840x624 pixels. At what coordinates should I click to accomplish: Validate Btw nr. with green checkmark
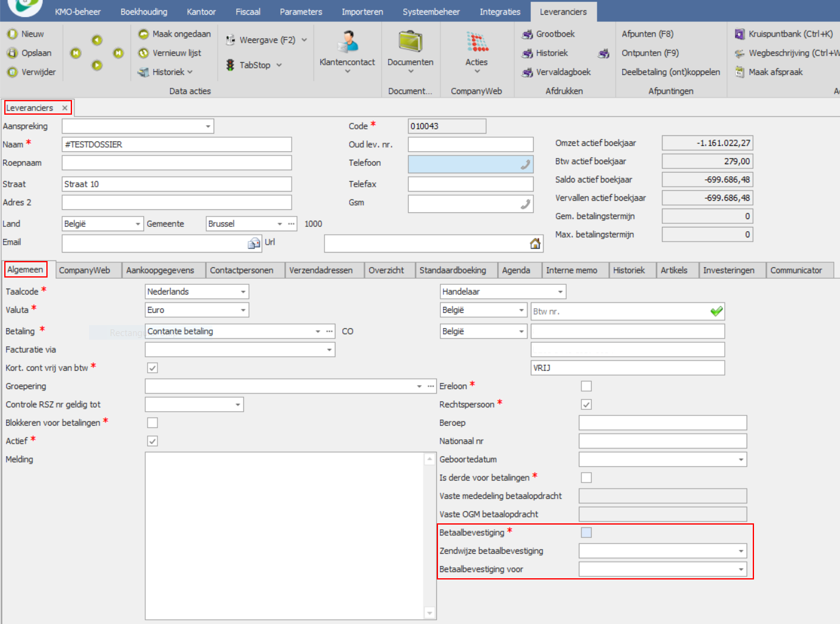point(716,312)
